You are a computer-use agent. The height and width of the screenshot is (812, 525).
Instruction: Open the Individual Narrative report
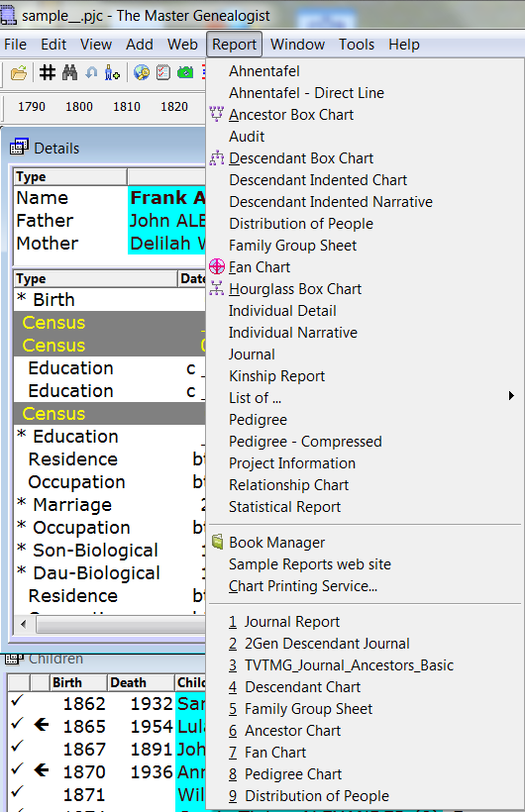tap(293, 332)
